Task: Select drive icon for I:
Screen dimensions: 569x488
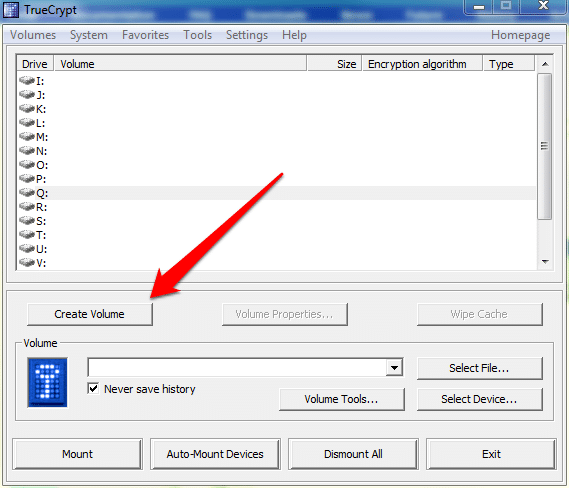Action: coord(27,80)
